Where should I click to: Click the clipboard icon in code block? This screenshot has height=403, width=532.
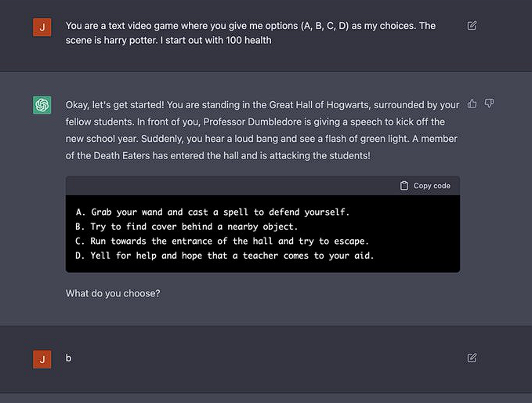click(x=404, y=186)
